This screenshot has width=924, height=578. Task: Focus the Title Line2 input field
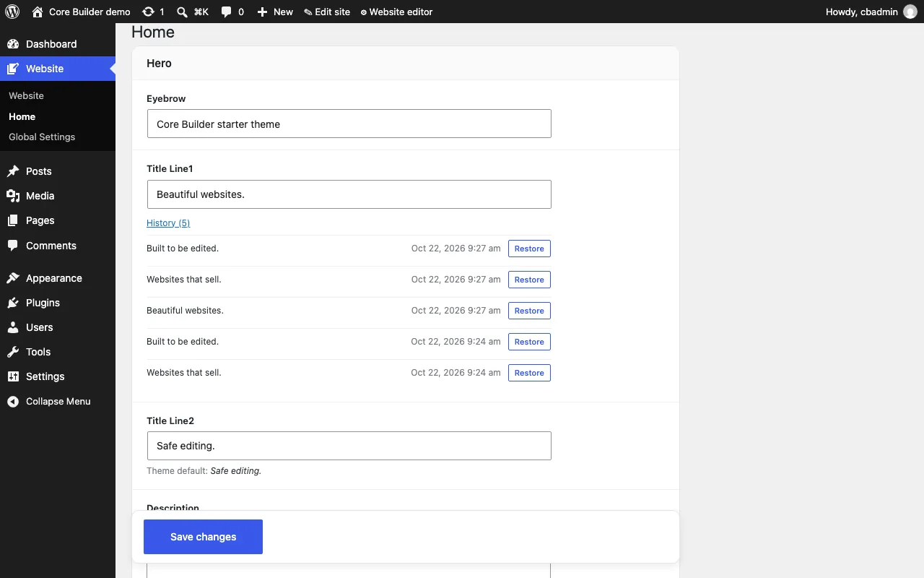(349, 446)
